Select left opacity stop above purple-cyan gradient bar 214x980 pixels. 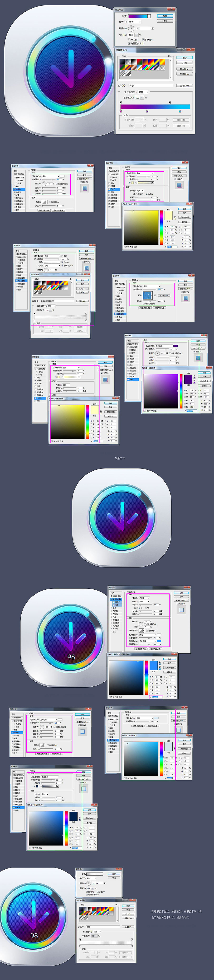click(x=121, y=102)
